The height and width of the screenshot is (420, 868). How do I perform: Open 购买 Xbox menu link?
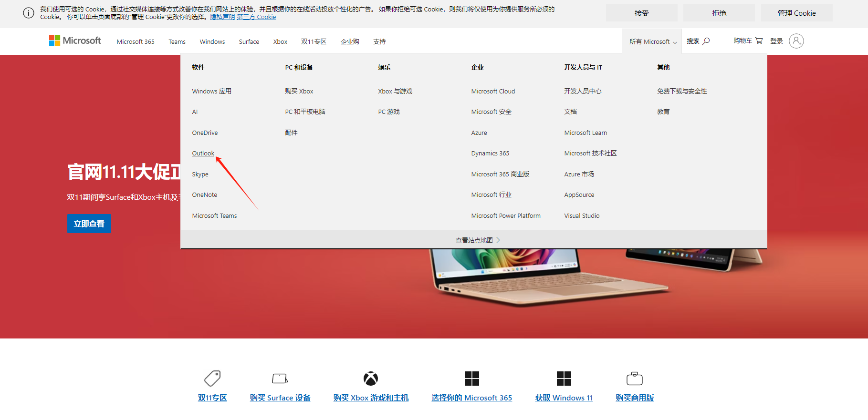click(299, 91)
